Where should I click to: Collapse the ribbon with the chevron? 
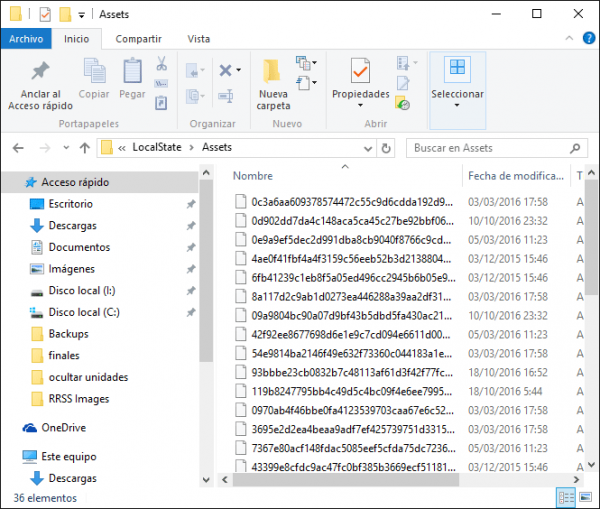pos(569,38)
